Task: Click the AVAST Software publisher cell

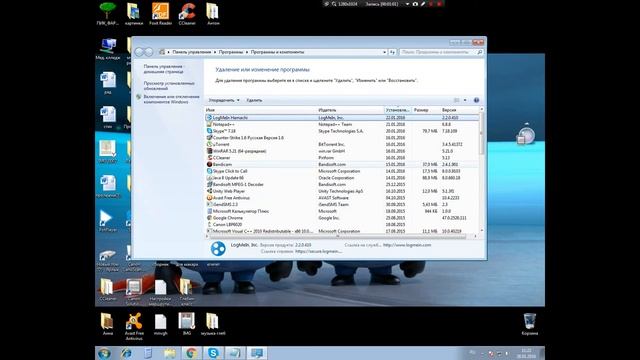Action: (333, 198)
